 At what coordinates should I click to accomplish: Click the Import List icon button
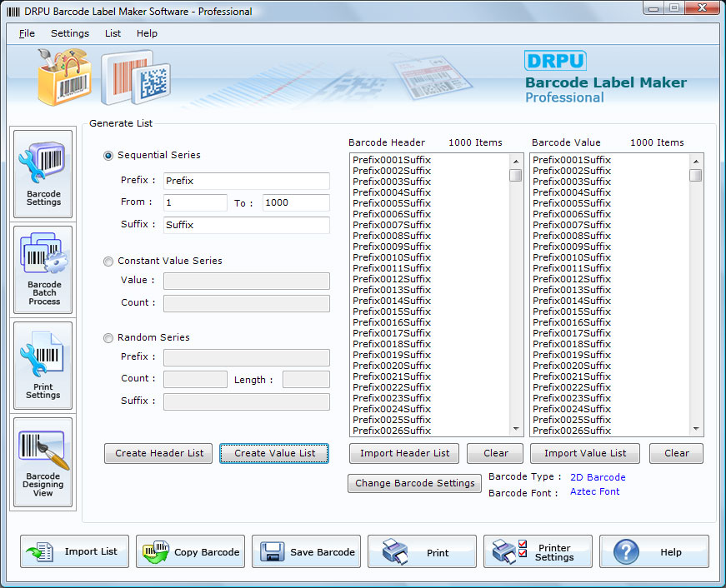pos(74,551)
